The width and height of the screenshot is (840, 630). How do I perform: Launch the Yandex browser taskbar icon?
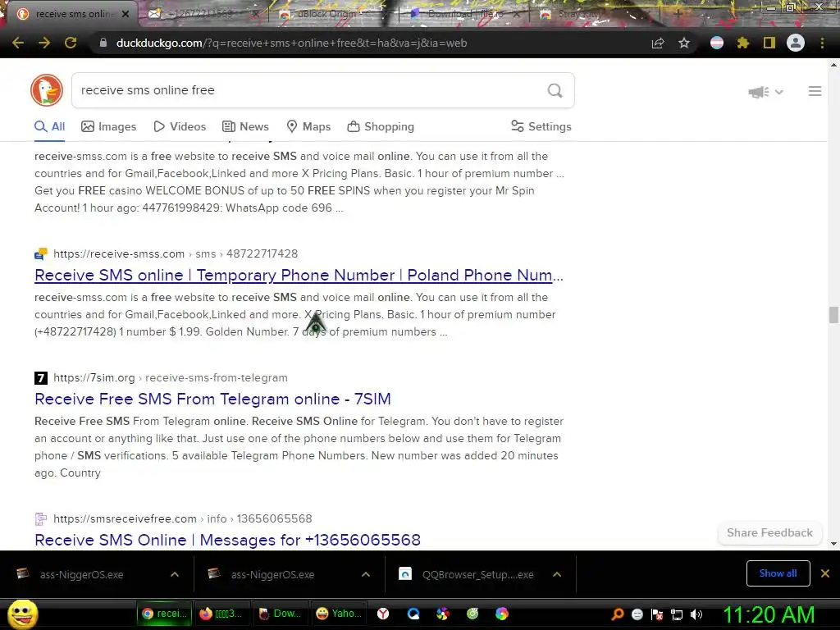pos(383,614)
